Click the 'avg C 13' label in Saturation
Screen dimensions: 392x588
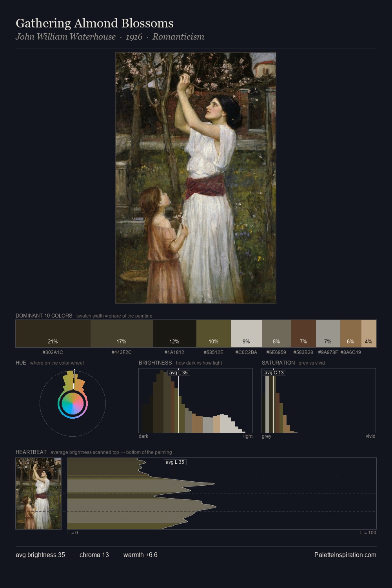[274, 373]
